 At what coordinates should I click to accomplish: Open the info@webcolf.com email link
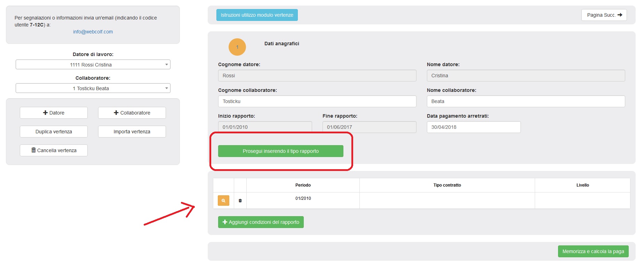click(x=93, y=32)
